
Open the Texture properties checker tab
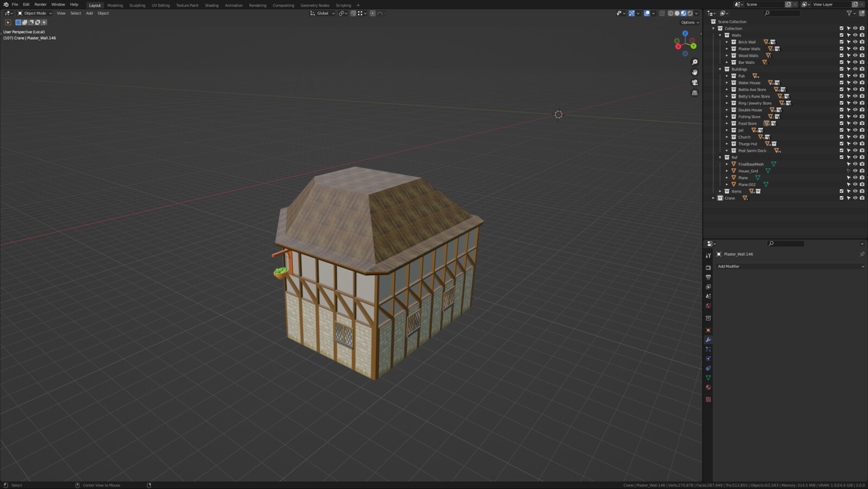[x=708, y=399]
